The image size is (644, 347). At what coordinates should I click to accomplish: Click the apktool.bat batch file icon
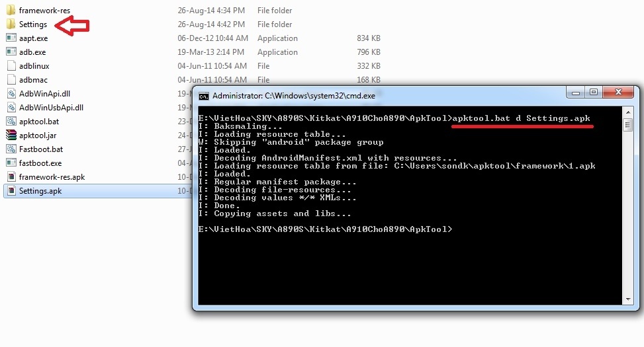pyautogui.click(x=11, y=122)
